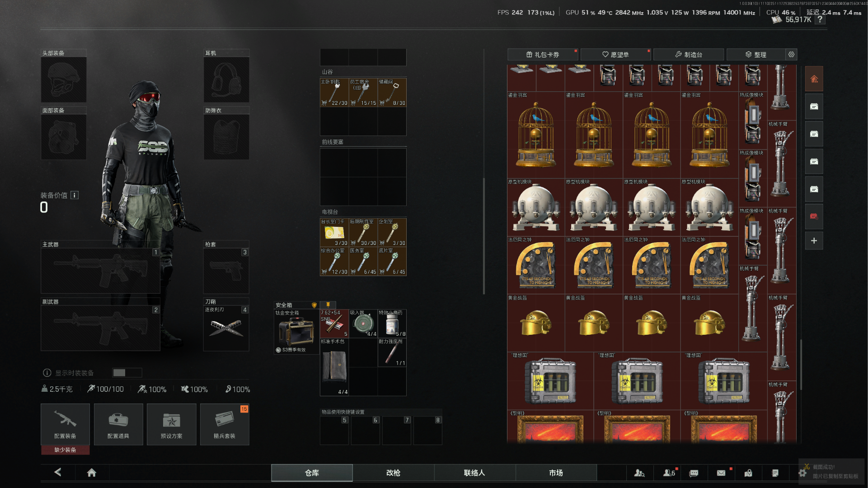Click the help question mark near currency
Screen dimensions: 868x488
(820, 19)
